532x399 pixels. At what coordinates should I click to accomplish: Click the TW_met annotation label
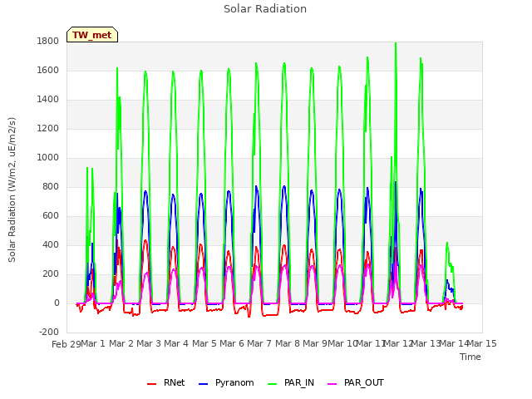92,35
